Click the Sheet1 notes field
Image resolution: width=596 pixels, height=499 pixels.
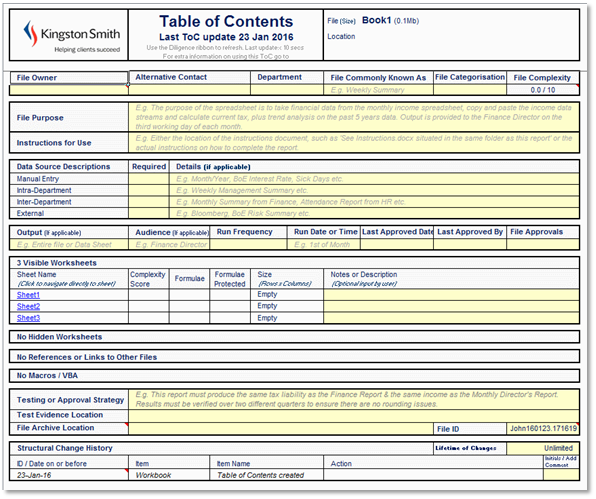point(451,295)
